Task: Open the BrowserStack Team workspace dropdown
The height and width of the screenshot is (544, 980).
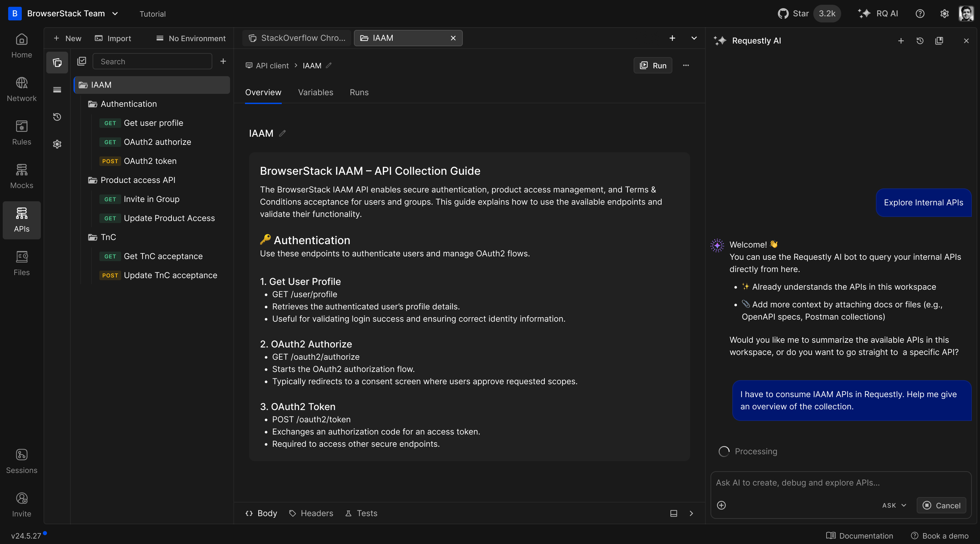Action: [x=63, y=14]
